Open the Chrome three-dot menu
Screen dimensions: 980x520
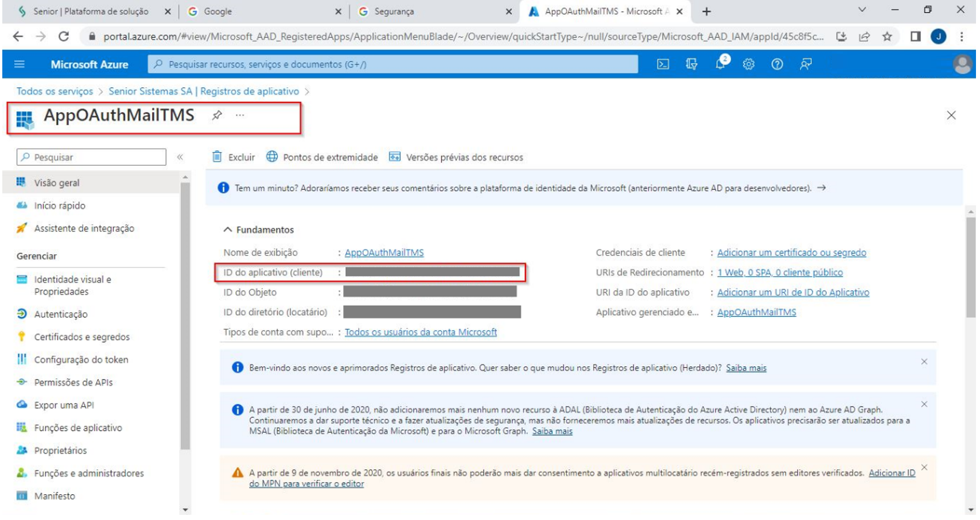click(x=962, y=37)
